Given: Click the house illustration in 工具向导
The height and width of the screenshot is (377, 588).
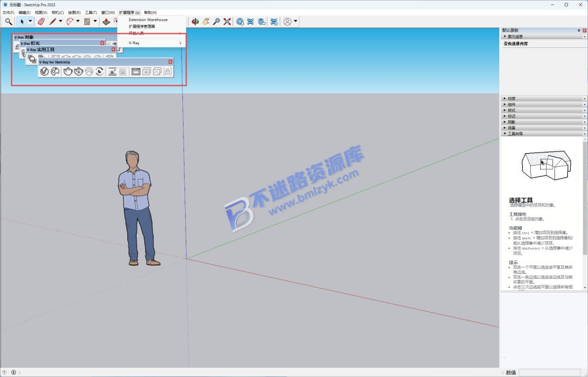Looking at the screenshot, I should click(547, 165).
